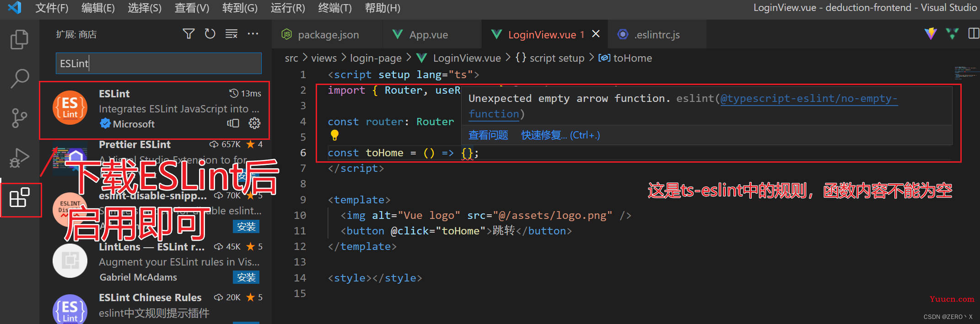Open the 编辑(E) menu

tap(98, 8)
